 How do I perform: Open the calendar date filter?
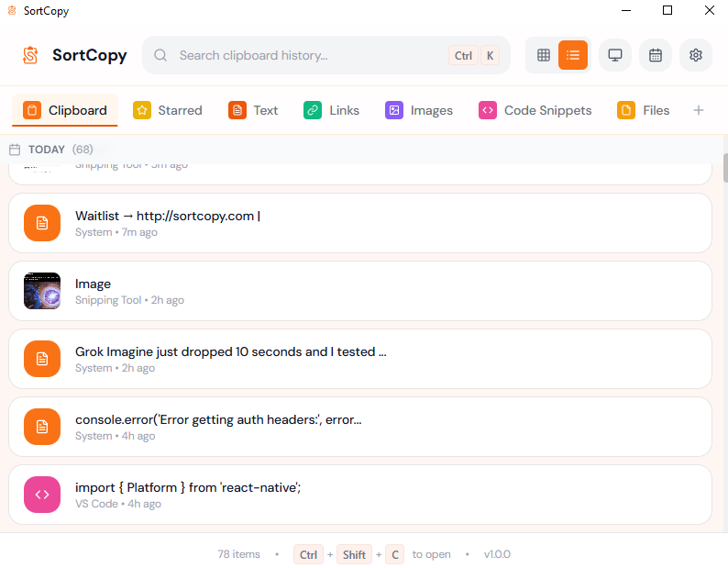point(656,55)
